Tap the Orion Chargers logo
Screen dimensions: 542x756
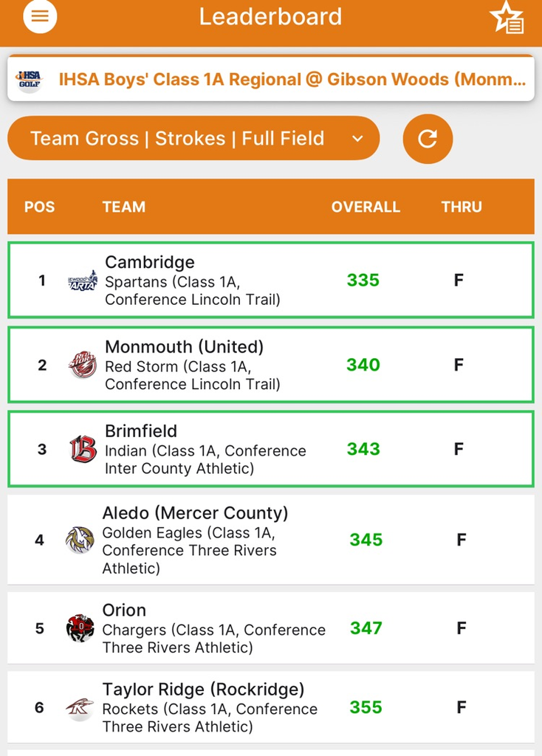(80, 628)
